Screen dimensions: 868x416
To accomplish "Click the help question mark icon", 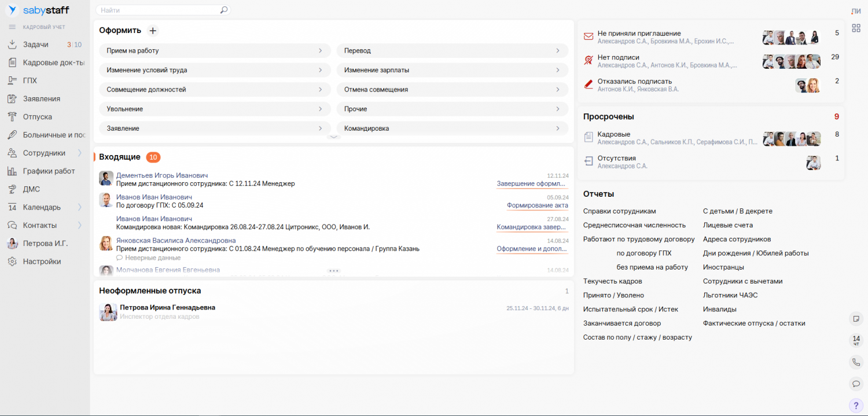I will pyautogui.click(x=856, y=405).
